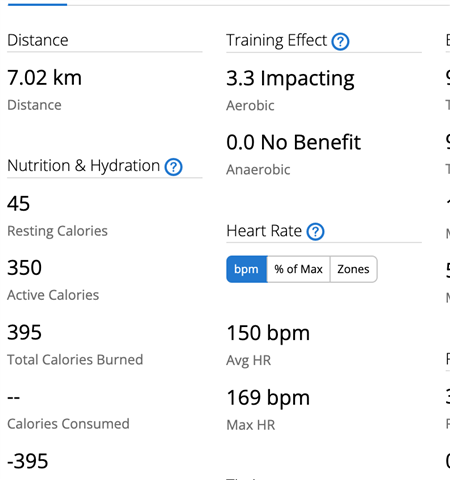Click the 0.0 No Benefit anaerobic value
This screenshot has height=480, width=450.
pos(293,142)
